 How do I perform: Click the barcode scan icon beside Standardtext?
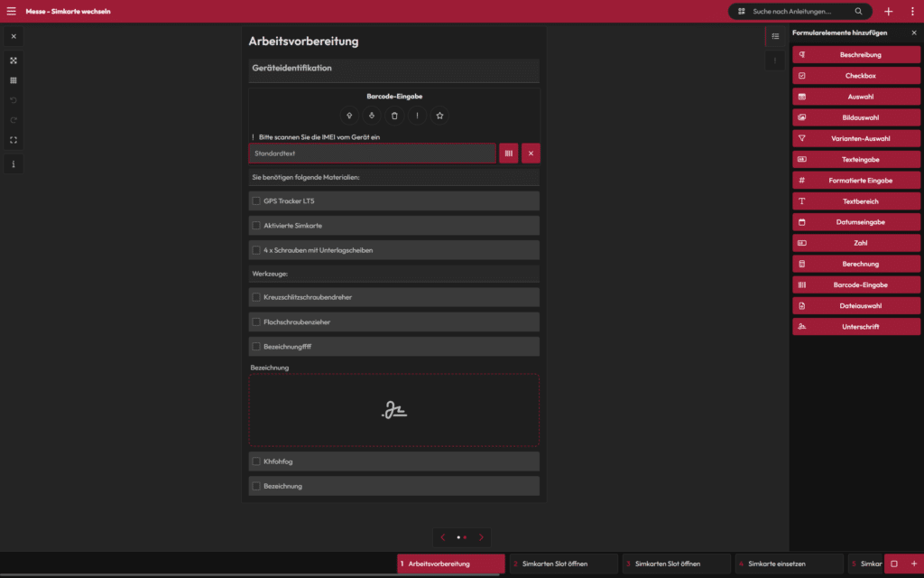[x=509, y=154]
